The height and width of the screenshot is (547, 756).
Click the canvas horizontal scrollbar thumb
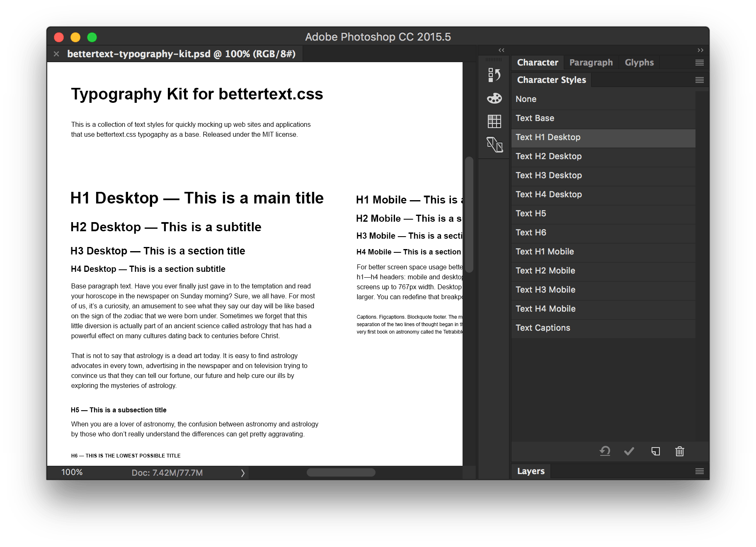341,472
